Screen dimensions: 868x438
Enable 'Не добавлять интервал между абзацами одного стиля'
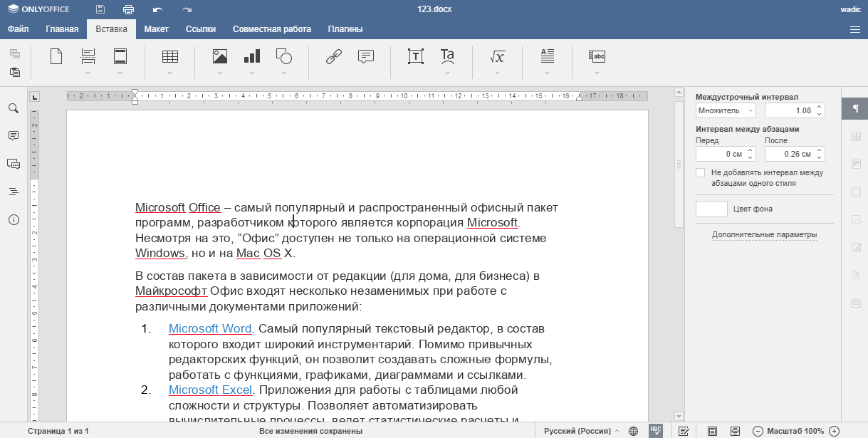(x=700, y=172)
